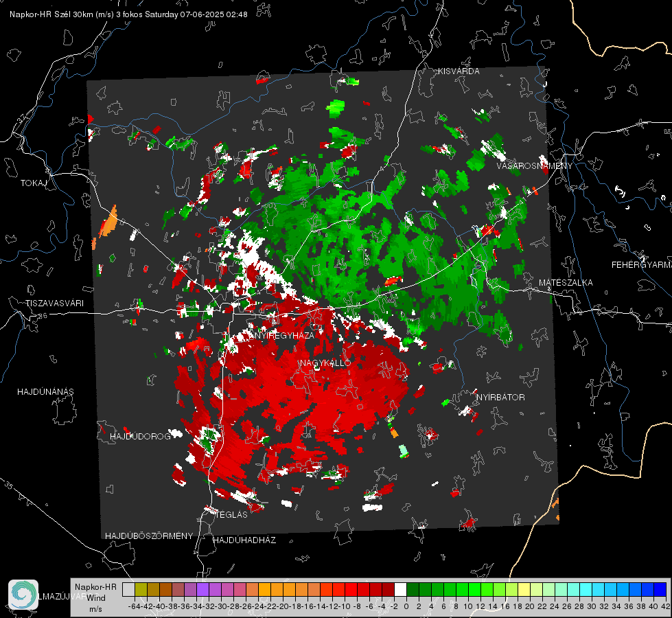Click the radar title text with timestamp 02:48

pyautogui.click(x=128, y=14)
